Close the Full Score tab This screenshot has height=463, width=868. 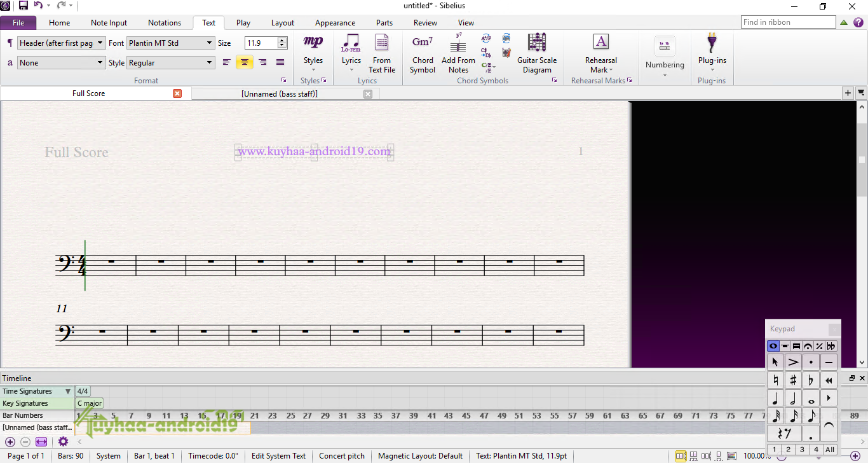tap(177, 93)
